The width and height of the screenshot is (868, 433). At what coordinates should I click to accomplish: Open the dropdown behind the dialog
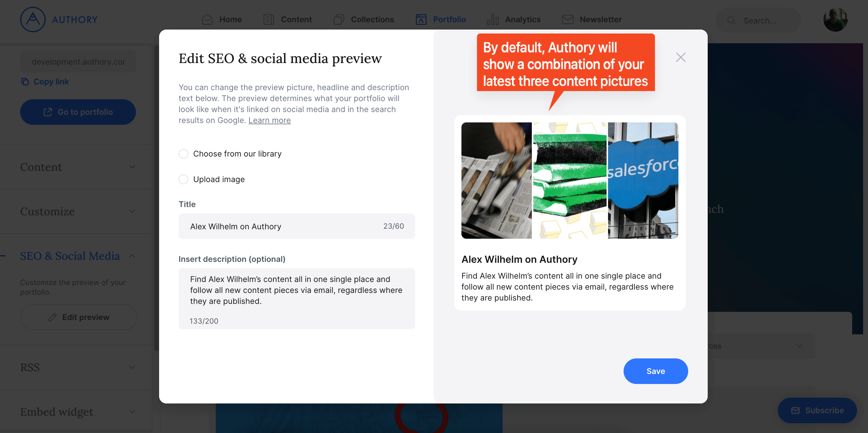799,346
